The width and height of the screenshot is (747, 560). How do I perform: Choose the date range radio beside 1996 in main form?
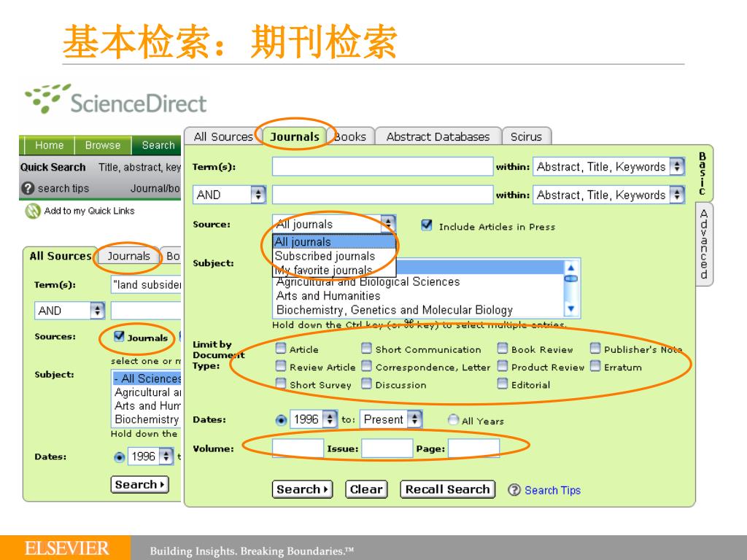coord(281,420)
